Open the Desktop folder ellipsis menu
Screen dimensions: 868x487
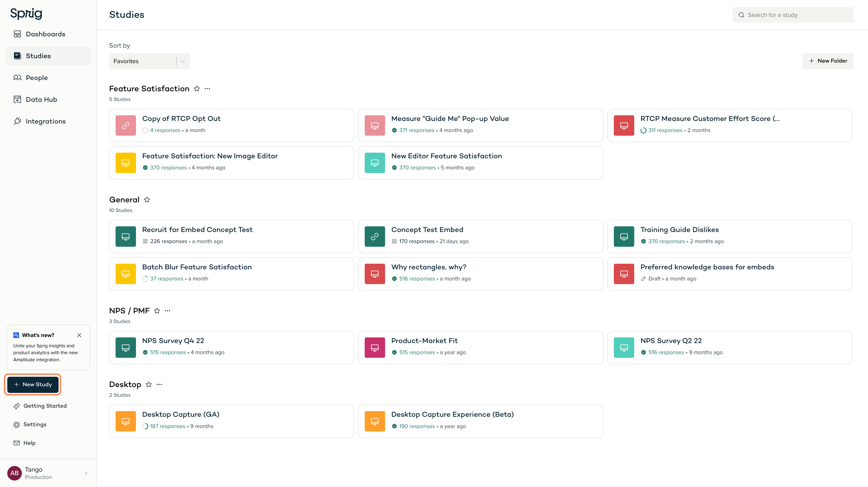pyautogui.click(x=159, y=384)
